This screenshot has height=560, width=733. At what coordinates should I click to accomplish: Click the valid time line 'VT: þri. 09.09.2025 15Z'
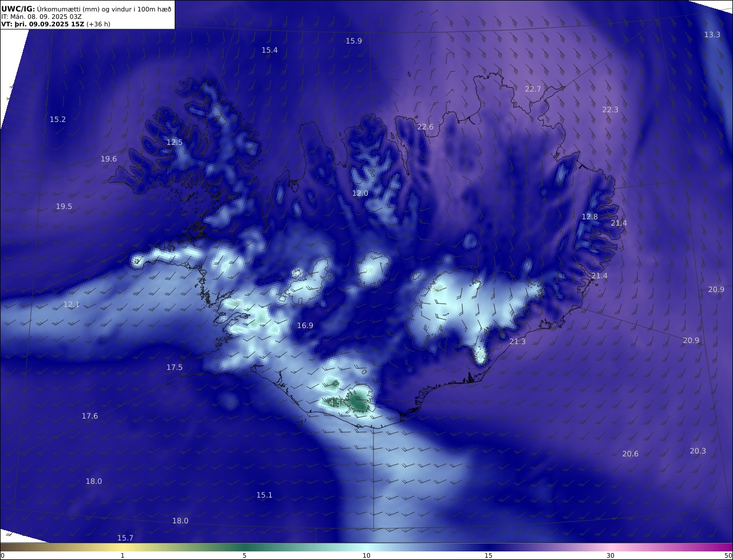click(43, 25)
